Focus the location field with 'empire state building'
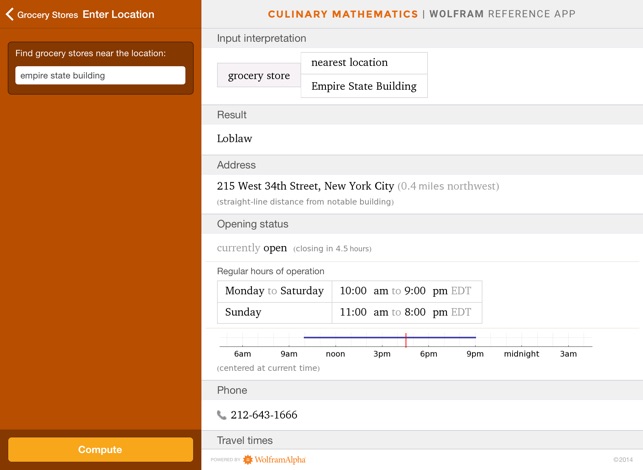 pos(100,75)
